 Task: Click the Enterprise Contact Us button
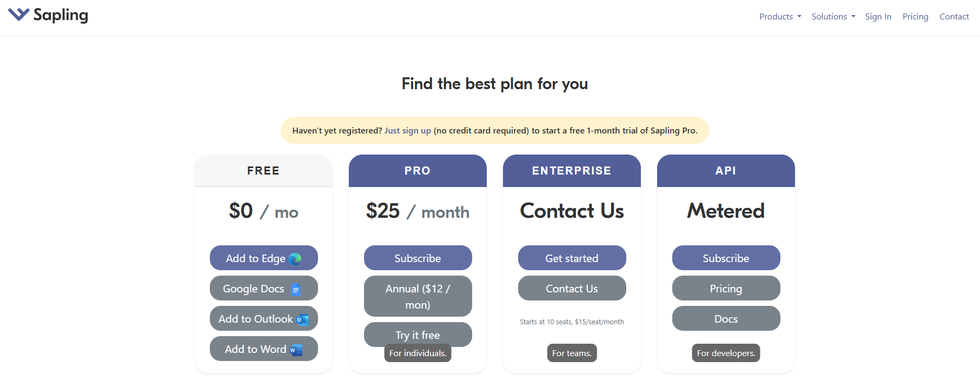(572, 289)
